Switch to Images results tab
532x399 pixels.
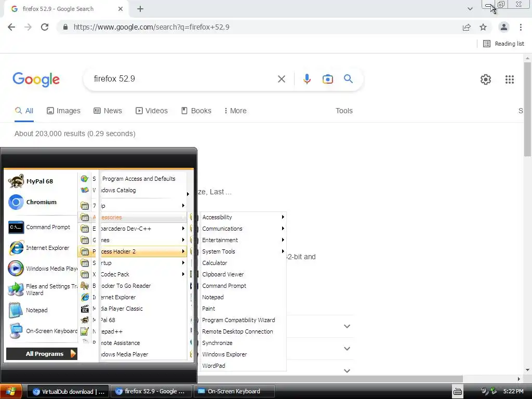pyautogui.click(x=63, y=111)
